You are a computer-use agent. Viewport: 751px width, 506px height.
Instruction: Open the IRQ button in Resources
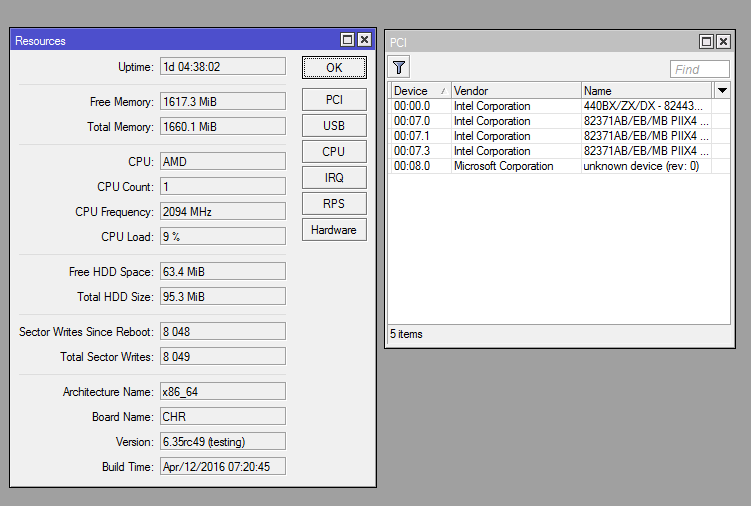(334, 178)
